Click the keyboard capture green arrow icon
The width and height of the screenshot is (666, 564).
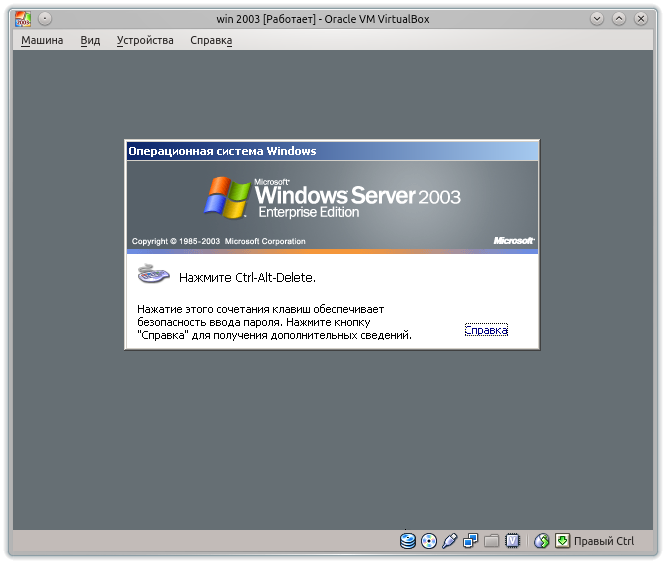(x=562, y=541)
